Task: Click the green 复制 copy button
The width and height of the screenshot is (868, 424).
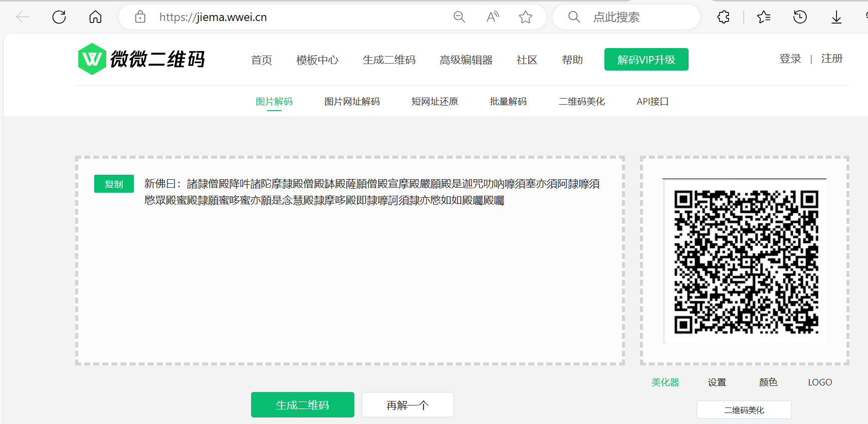Action: click(x=114, y=184)
